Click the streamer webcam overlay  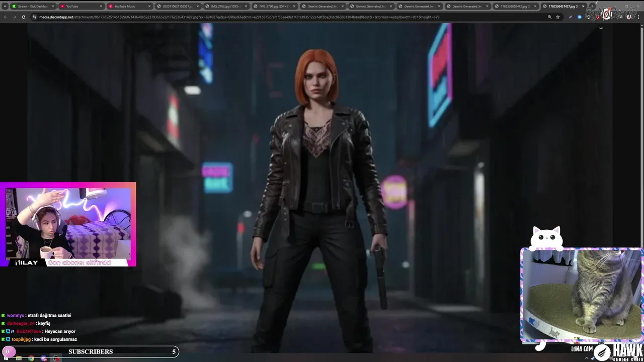68,224
